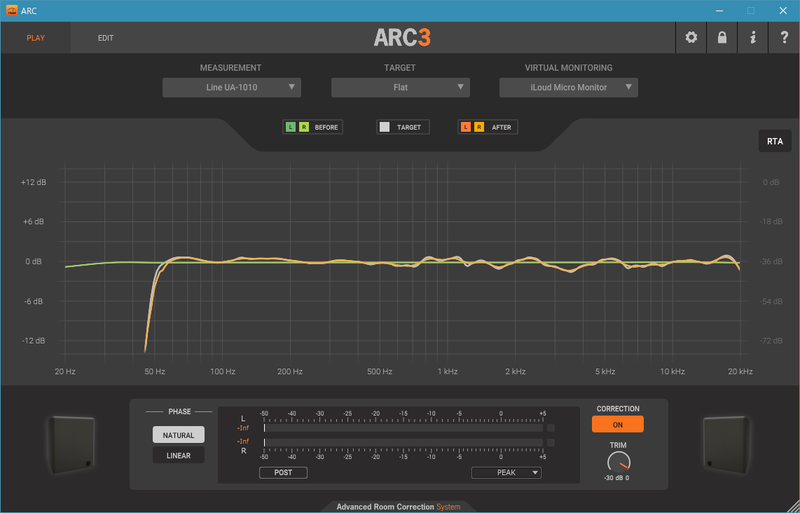Click the -72 dB right axis label
This screenshot has height=513, width=800.
pyautogui.click(x=771, y=340)
